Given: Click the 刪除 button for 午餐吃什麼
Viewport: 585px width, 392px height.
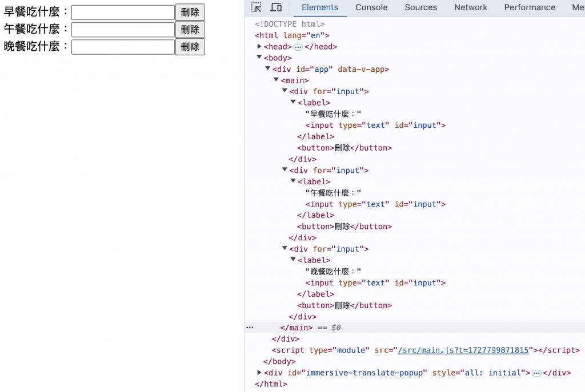Looking at the screenshot, I should (x=190, y=30).
